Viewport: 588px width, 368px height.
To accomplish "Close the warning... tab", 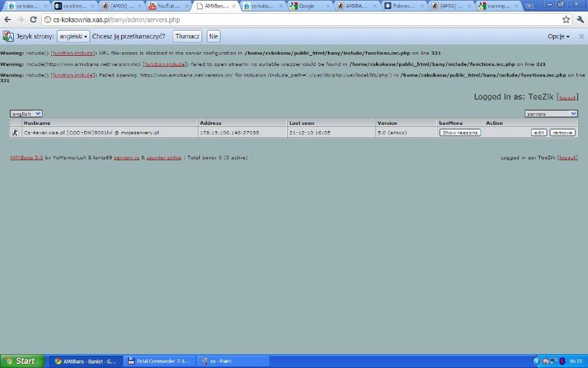I will (516, 6).
